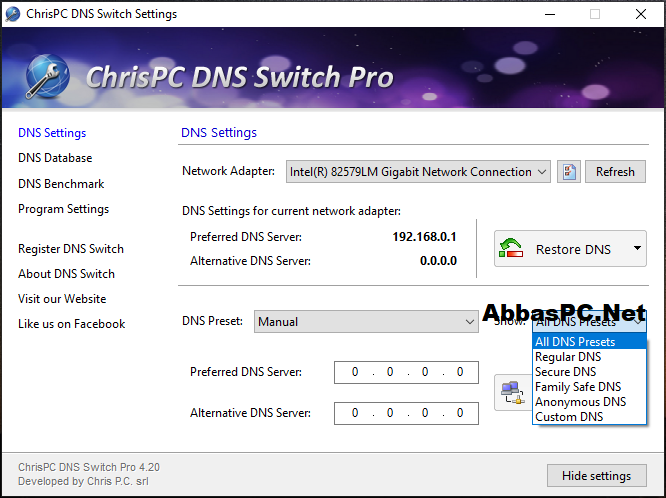
Task: Click the 'Developed by Chris P.C. srl' text
Action: [x=83, y=481]
